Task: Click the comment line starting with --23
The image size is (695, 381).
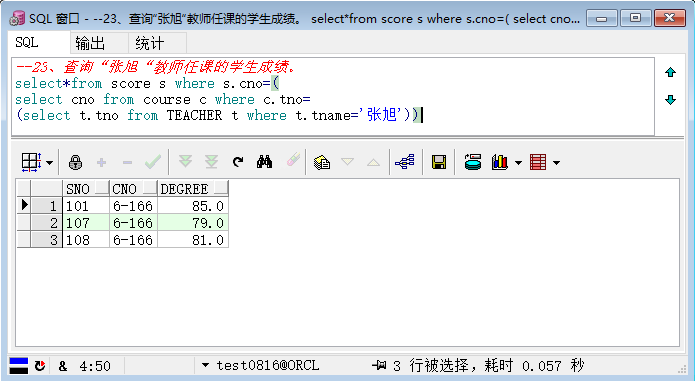Action: [x=156, y=67]
